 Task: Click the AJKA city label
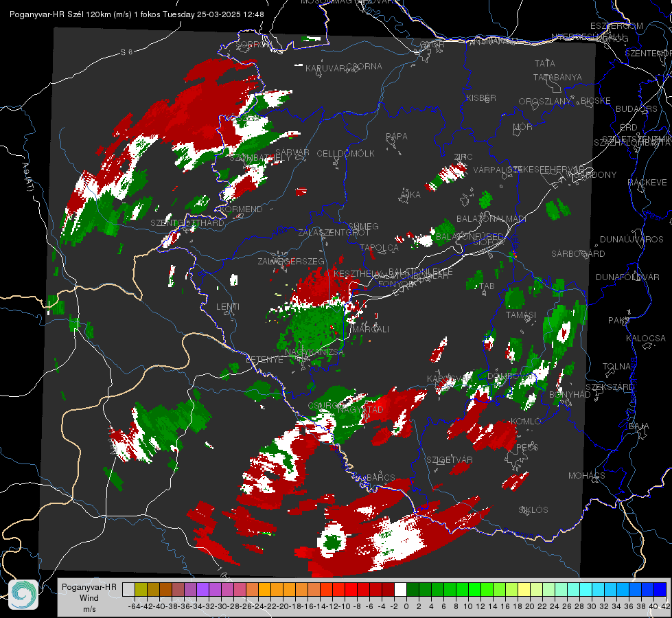[x=410, y=195]
